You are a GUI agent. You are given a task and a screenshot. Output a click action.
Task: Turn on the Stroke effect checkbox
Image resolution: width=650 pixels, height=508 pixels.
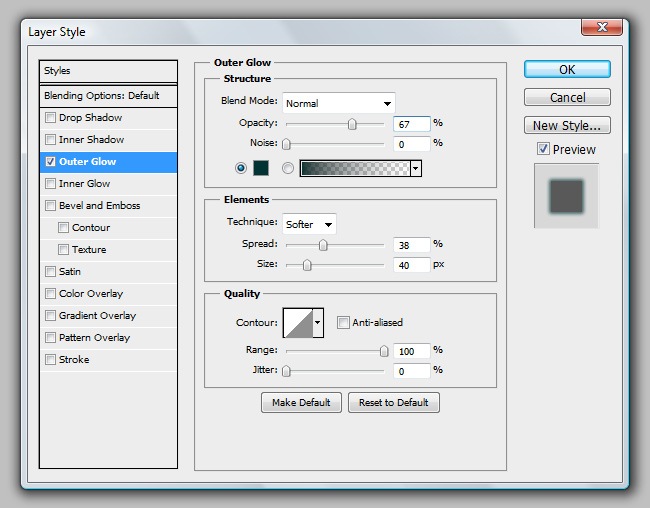pyautogui.click(x=50, y=360)
